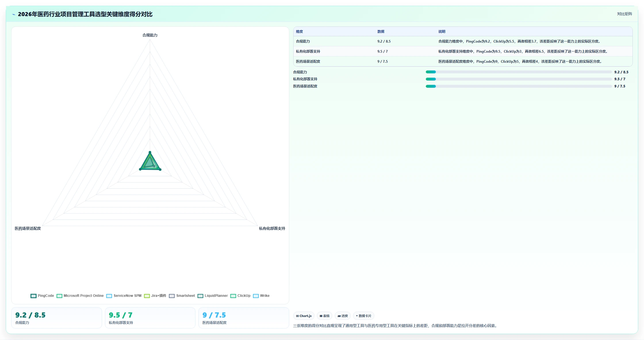Image resolution: width=644 pixels, height=340 pixels.
Task: Click the 私有化部署支持 progress bar
Action: [x=519, y=79]
